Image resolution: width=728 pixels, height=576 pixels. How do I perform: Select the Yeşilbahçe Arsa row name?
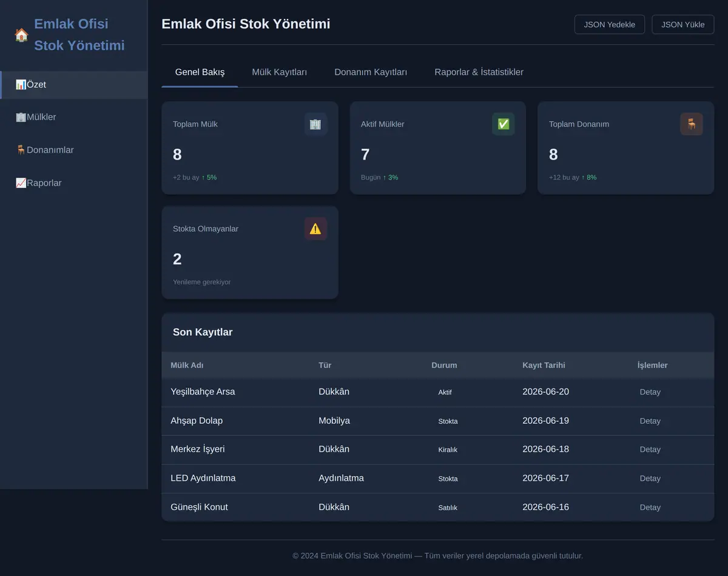pos(203,392)
